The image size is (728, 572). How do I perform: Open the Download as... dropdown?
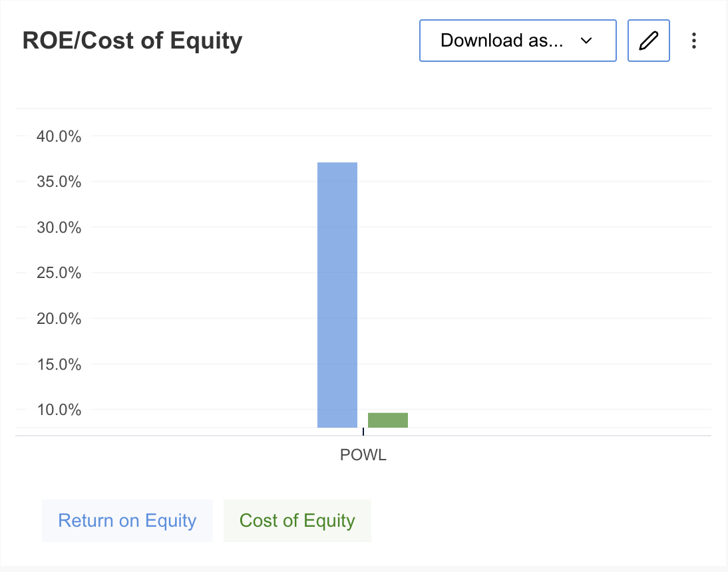(518, 41)
